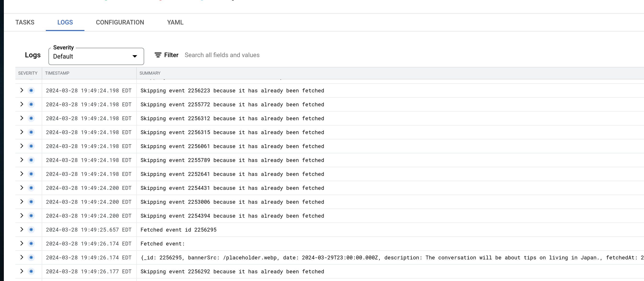The height and width of the screenshot is (281, 644).
Task: Click the Filter lines icon
Action: click(158, 55)
